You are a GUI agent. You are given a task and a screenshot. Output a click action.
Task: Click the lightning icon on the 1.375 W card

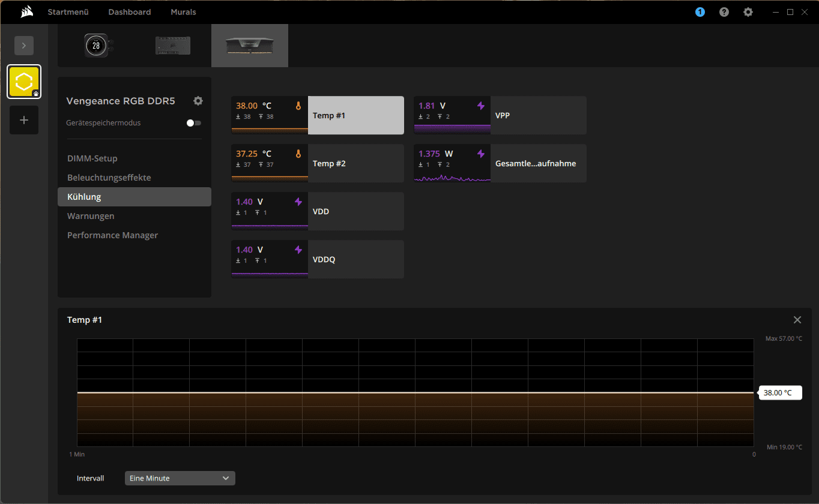481,154
